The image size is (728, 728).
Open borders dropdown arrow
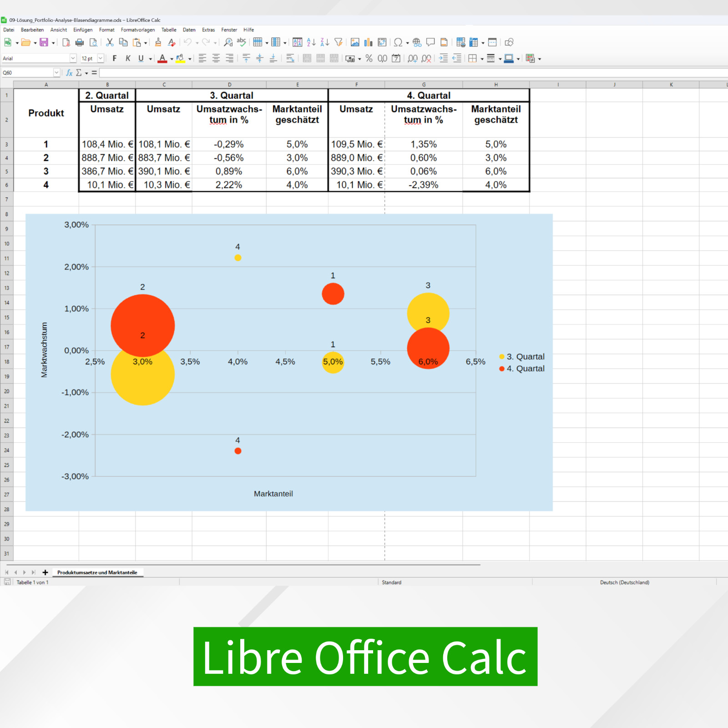[x=482, y=59]
